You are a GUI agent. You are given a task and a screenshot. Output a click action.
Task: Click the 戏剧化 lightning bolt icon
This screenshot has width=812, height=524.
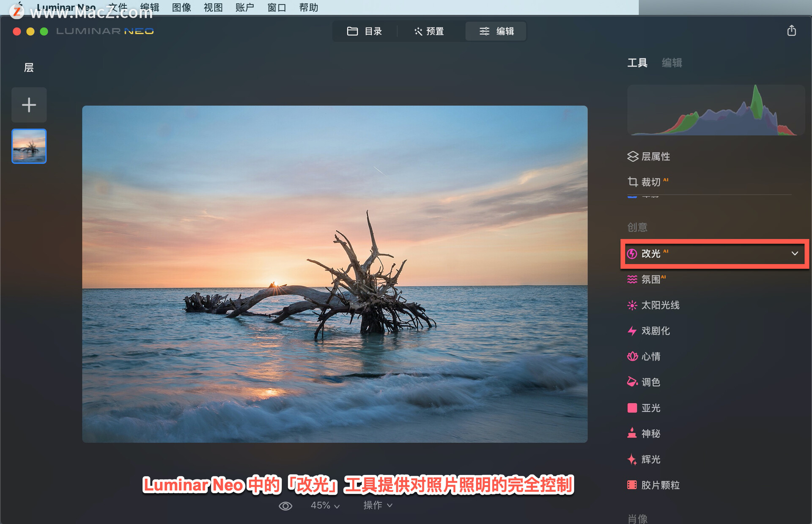(x=632, y=331)
